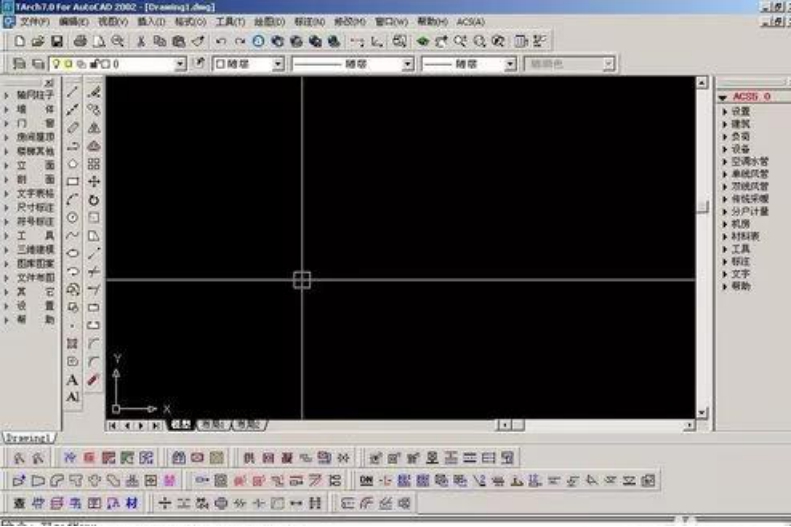Select the Arc draw tool
This screenshot has height=527, width=791.
click(73, 200)
